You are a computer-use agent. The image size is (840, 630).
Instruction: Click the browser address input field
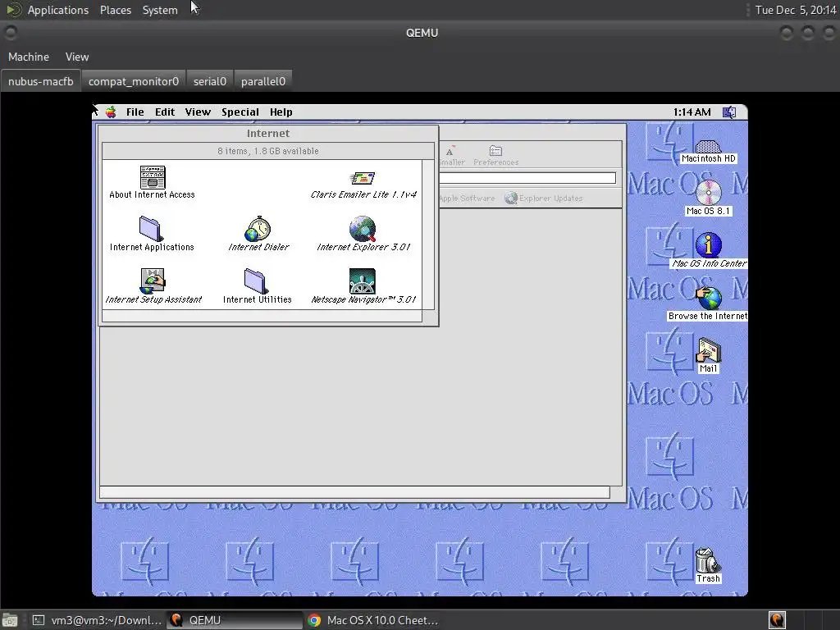point(527,178)
